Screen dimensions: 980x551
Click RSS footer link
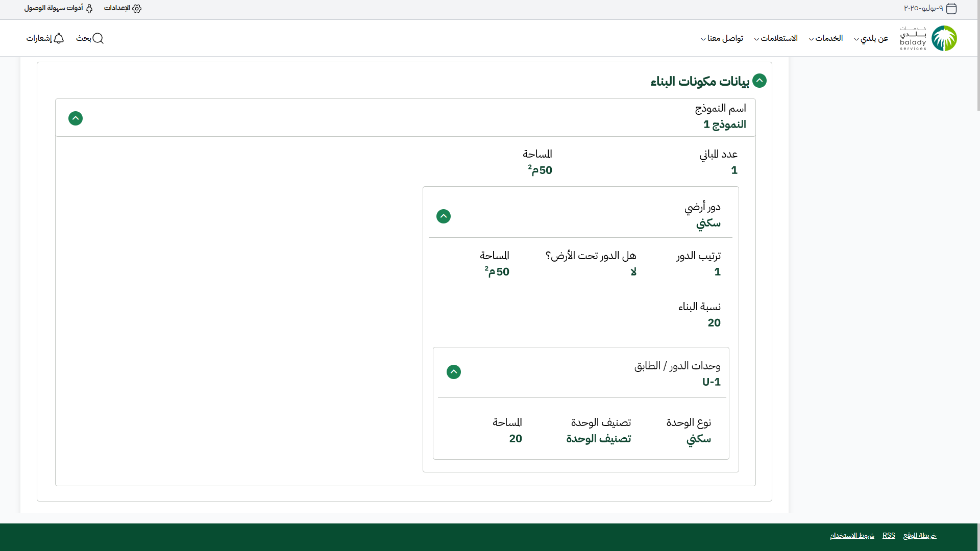tap(889, 536)
